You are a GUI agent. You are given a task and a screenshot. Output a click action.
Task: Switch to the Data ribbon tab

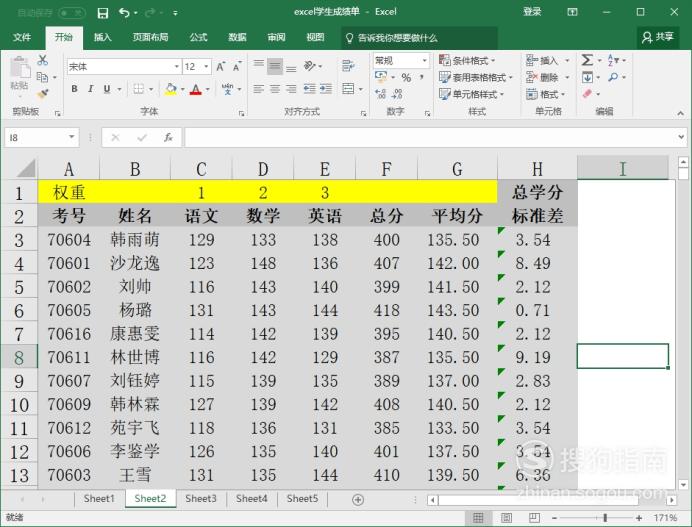coord(237,38)
